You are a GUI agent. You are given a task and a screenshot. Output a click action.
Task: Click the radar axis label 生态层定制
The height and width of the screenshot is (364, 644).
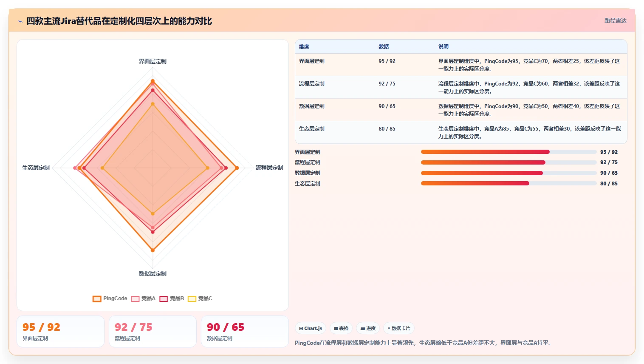click(x=36, y=168)
